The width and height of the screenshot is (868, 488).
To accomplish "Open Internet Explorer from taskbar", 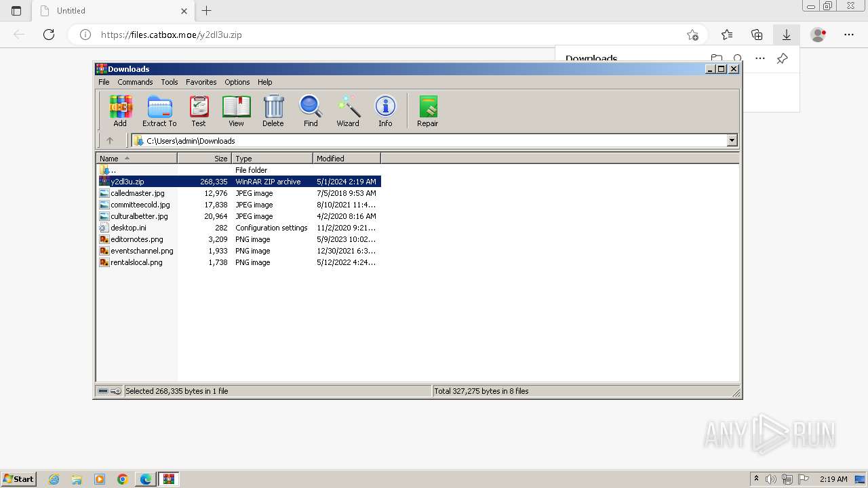I will click(x=54, y=479).
